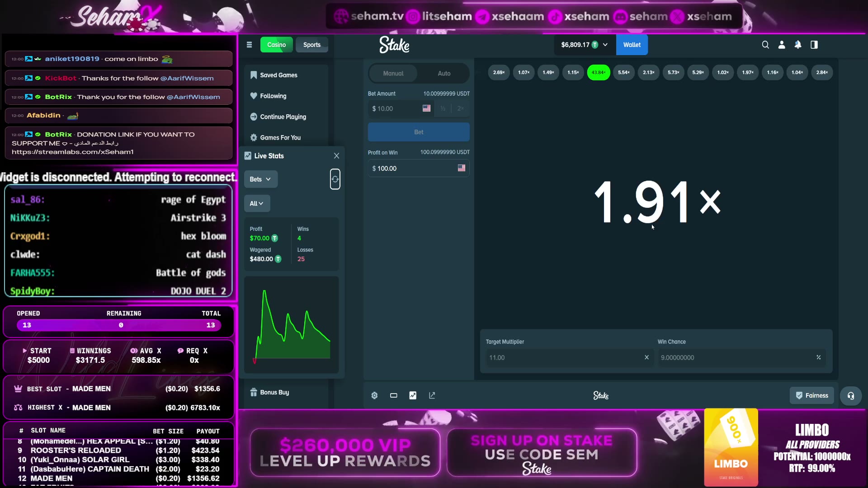Toggle live stats chart icon

(x=413, y=395)
